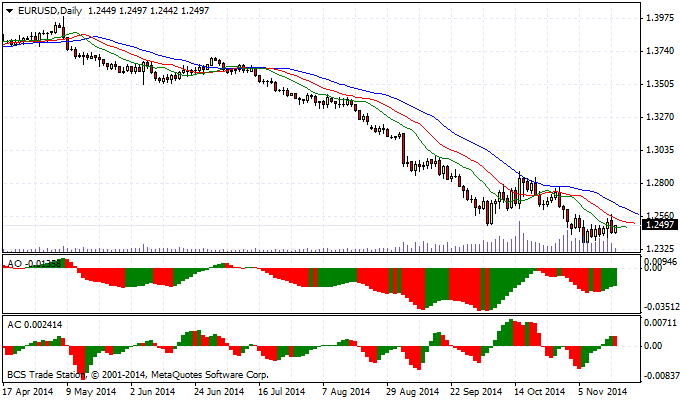
Task: Click the 17 Apr 2014 date label
Action: click(28, 392)
